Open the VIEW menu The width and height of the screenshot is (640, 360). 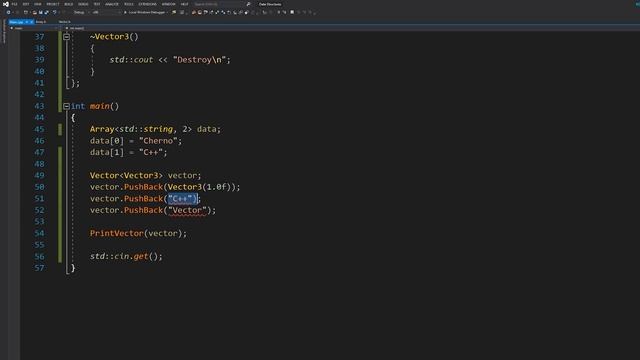38,4
